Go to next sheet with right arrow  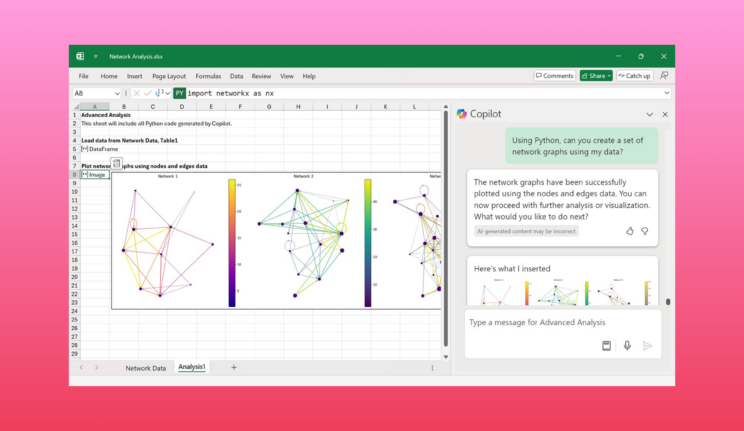[x=96, y=367]
